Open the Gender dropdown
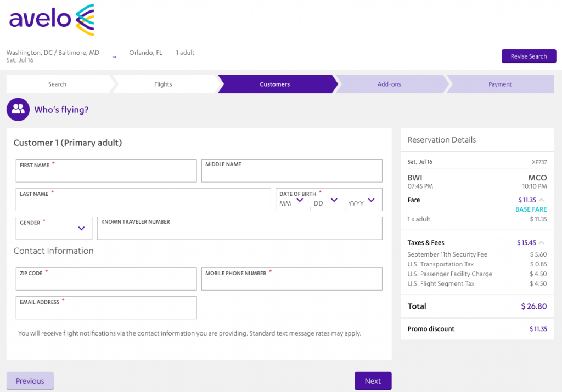Screen dimensions: 562x392 (x=54, y=229)
